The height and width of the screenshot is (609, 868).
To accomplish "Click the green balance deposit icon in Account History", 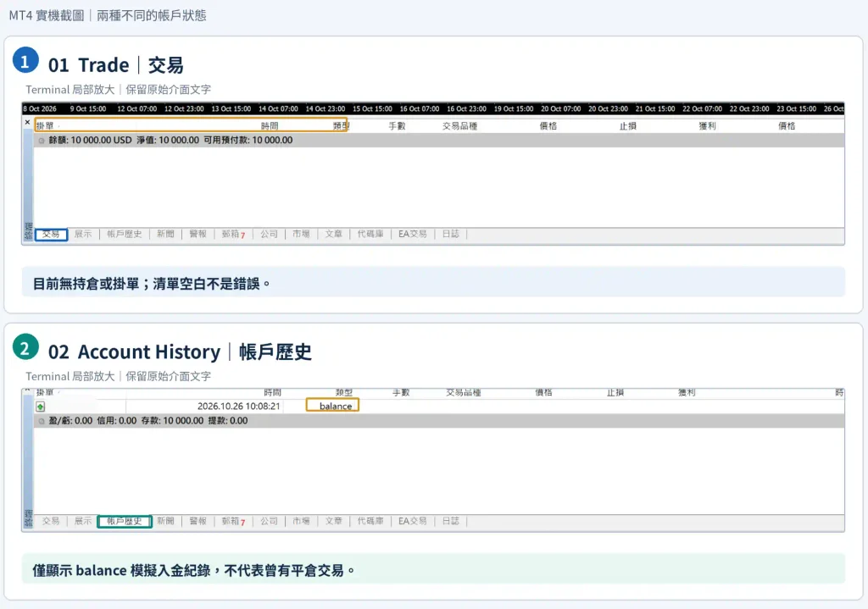I will [x=41, y=407].
